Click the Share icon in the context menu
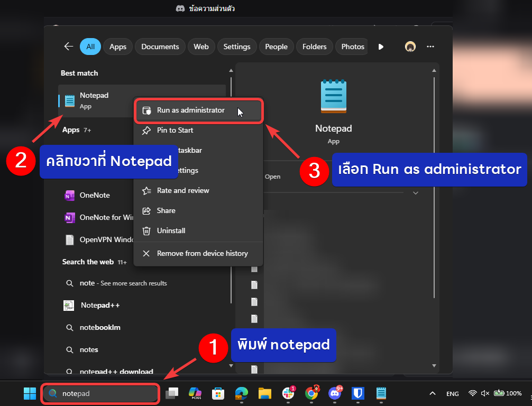The width and height of the screenshot is (532, 406). [x=146, y=210]
